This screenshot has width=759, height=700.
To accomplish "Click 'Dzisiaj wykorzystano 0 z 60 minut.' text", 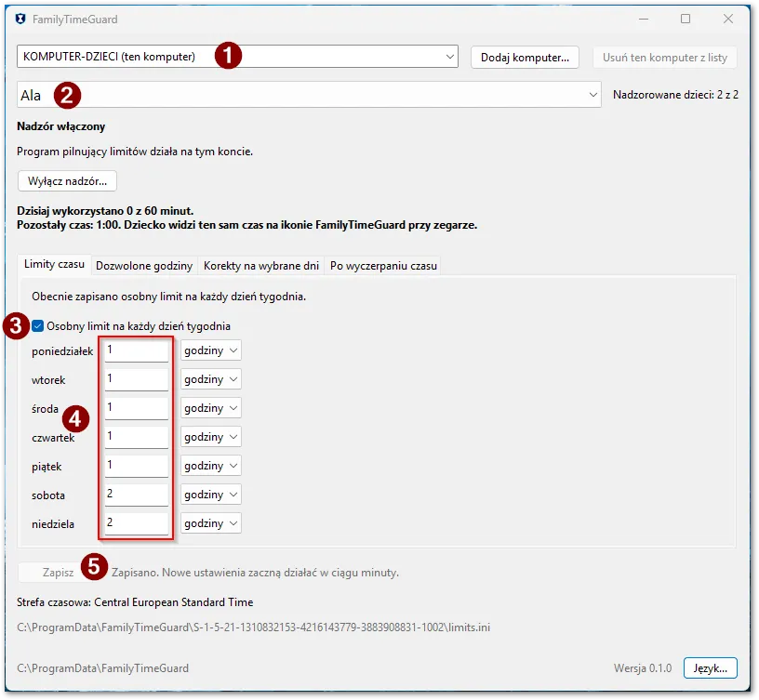I will click(105, 211).
